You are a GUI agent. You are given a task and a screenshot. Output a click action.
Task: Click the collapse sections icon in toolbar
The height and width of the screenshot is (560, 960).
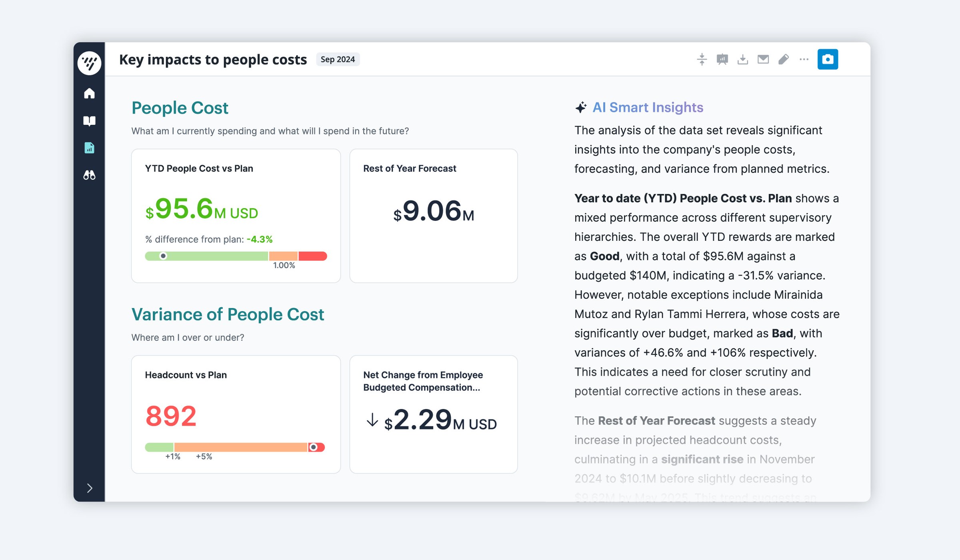(702, 59)
